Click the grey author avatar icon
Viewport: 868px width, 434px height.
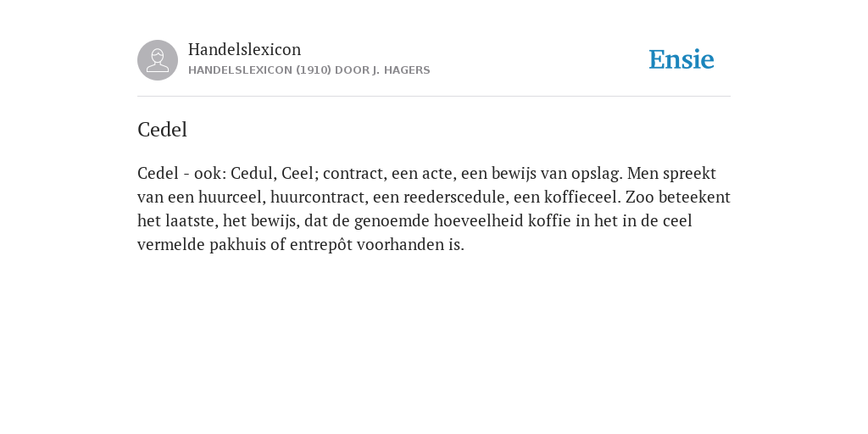click(158, 60)
